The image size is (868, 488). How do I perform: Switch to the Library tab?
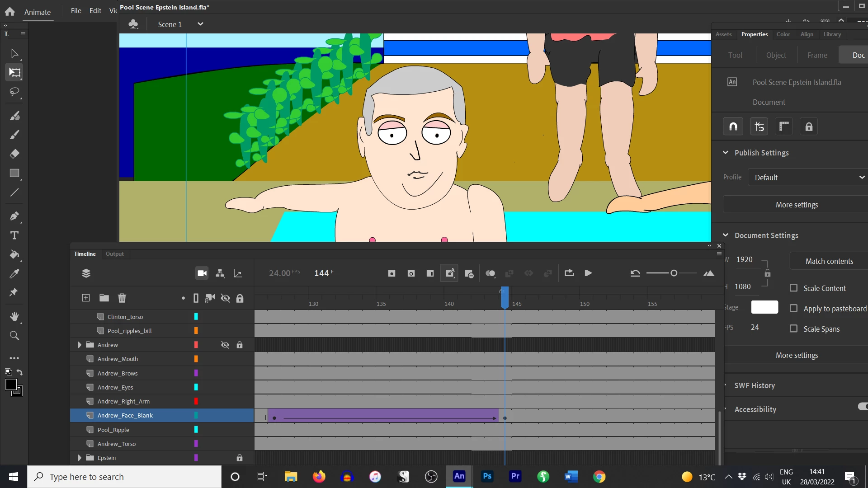832,34
